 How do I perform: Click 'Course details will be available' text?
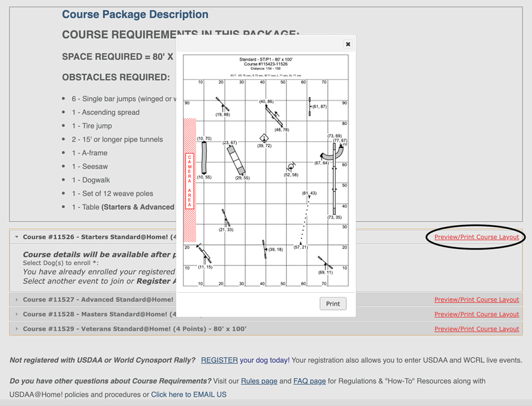click(x=100, y=255)
